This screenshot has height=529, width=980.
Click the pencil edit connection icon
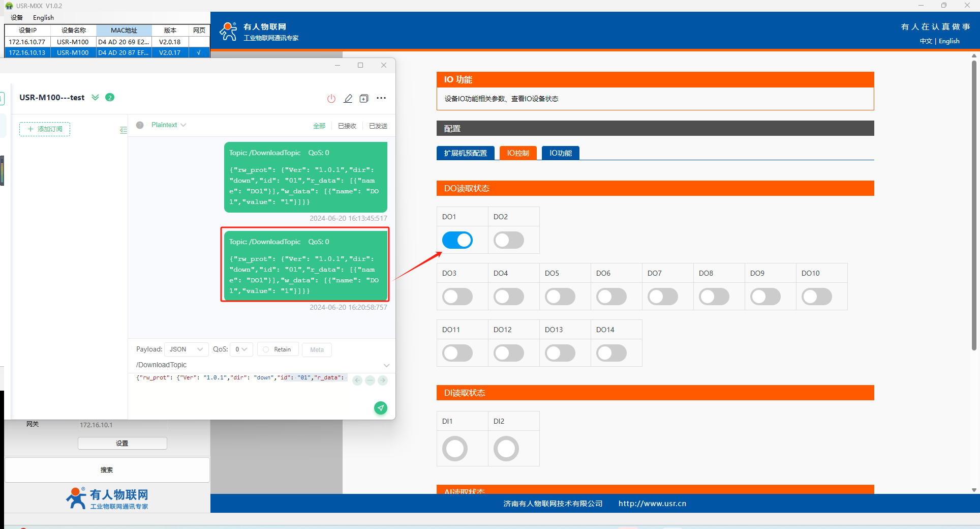coord(348,99)
